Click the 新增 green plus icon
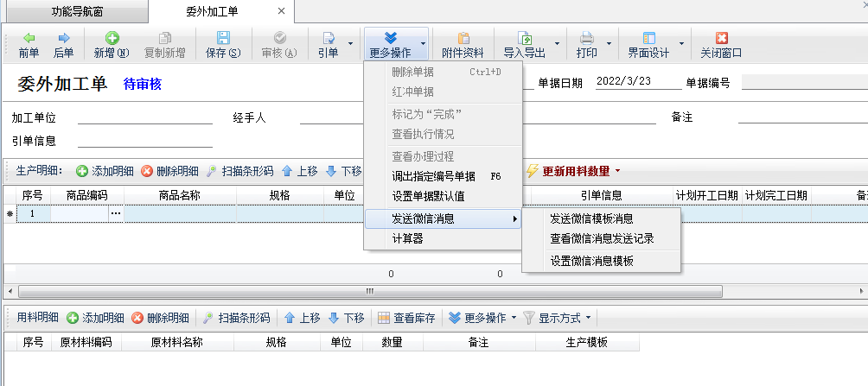This screenshot has height=386, width=868. coord(112,38)
